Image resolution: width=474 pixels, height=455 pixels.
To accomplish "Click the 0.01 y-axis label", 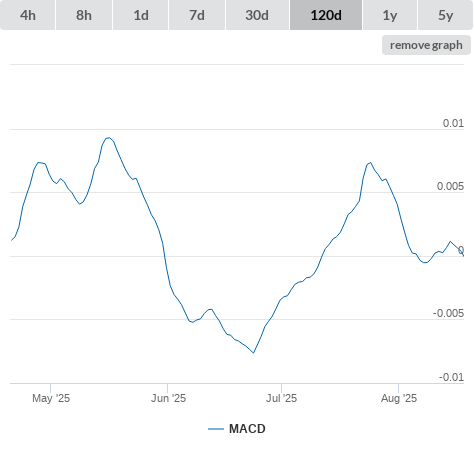I will point(453,123).
